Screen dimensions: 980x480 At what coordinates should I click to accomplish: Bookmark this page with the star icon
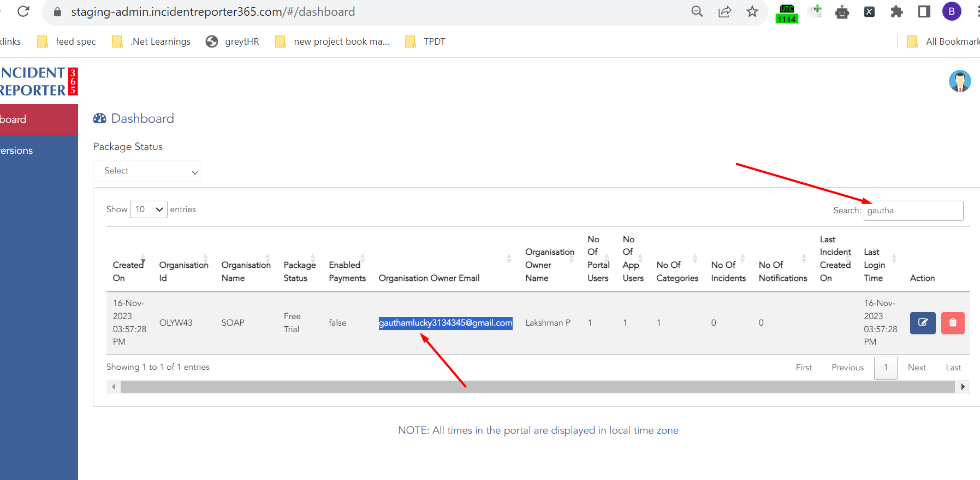pos(752,11)
